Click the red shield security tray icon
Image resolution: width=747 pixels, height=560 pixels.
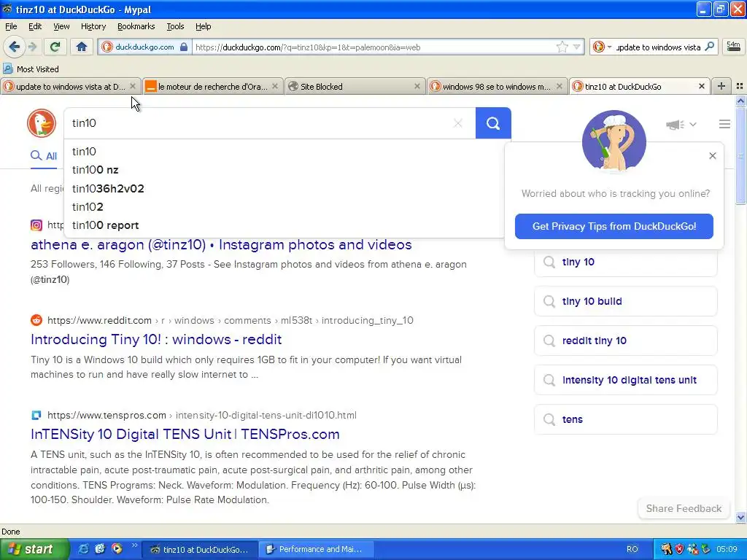tap(679, 549)
